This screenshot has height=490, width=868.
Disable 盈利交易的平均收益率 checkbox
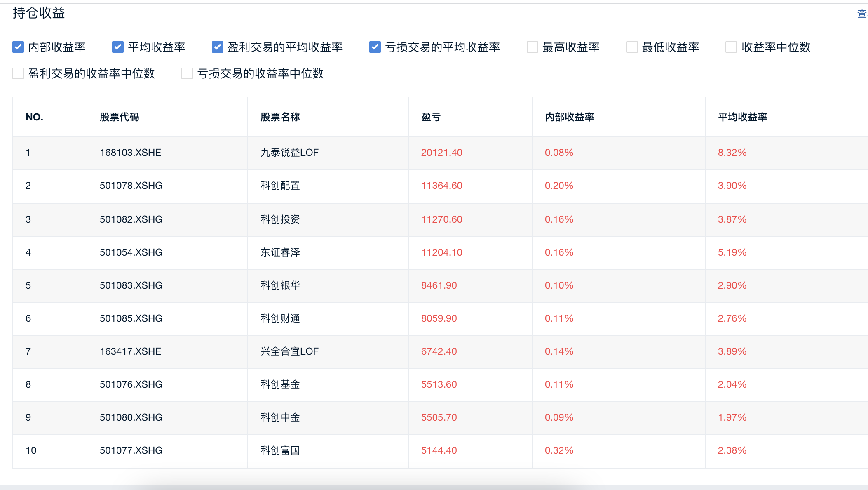[218, 47]
